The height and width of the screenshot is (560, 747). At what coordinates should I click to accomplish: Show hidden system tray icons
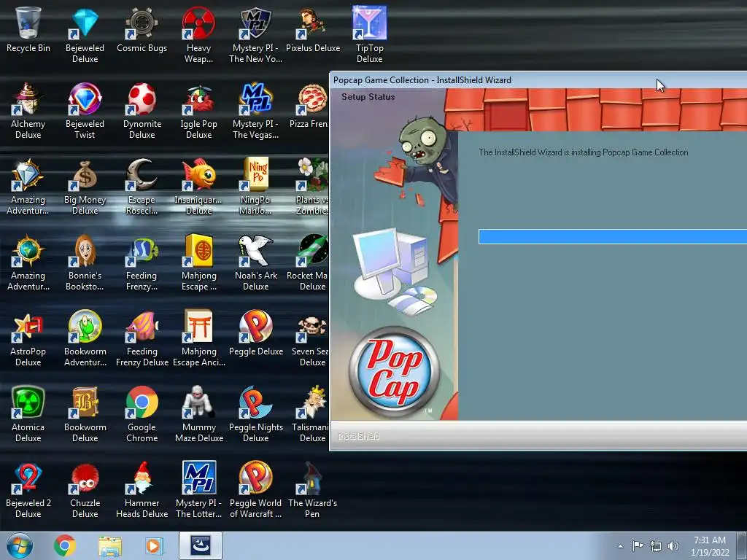[620, 546]
